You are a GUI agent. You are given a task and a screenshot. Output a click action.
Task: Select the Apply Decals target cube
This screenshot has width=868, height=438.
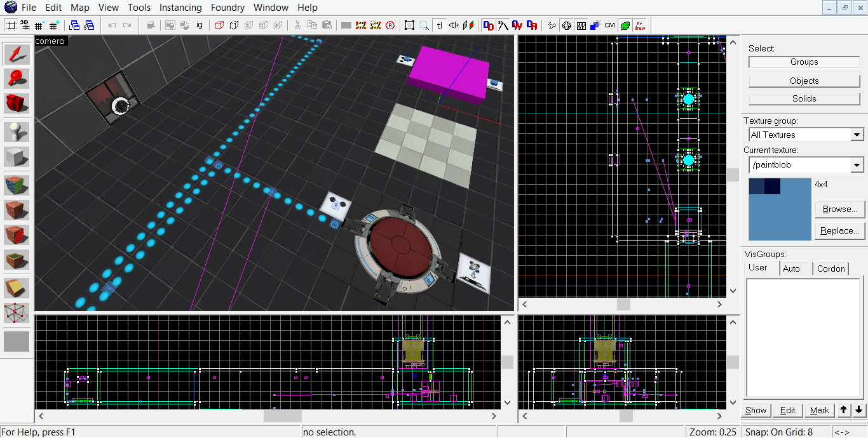pyautogui.click(x=17, y=234)
